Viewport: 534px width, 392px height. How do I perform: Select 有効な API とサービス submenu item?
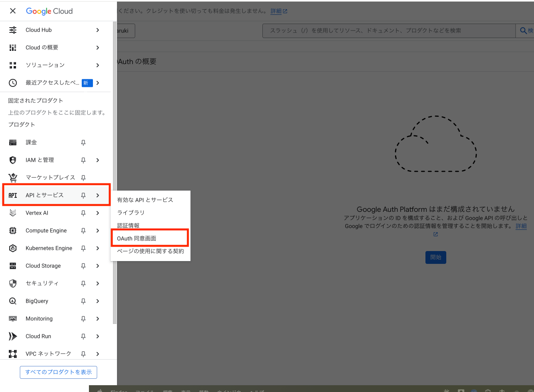point(150,200)
